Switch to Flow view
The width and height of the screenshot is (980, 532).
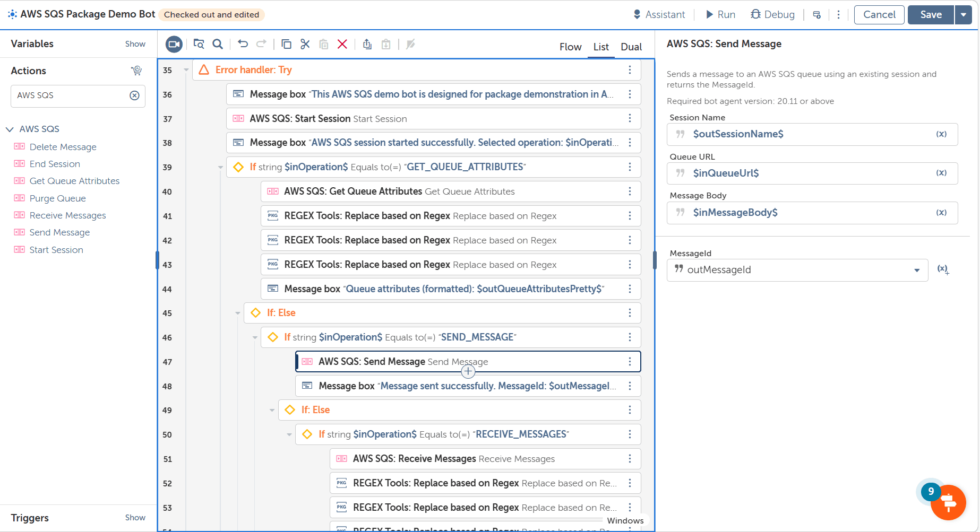coord(570,47)
